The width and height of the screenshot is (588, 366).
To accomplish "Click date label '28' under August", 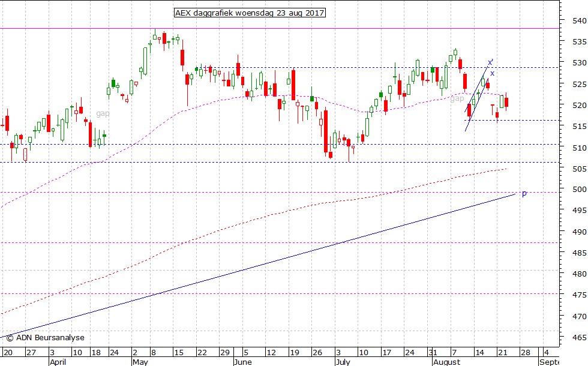I will tap(526, 353).
